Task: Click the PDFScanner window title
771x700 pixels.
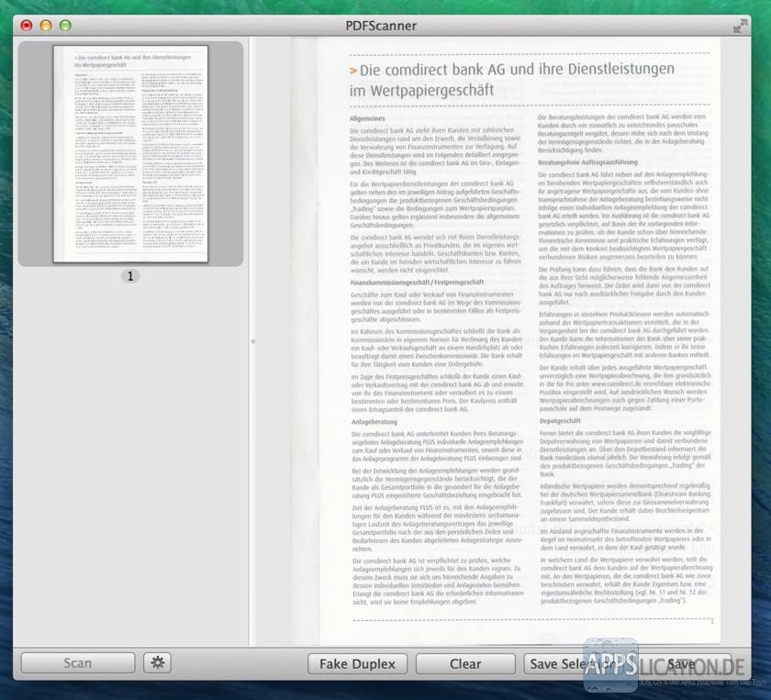Action: coord(381,26)
